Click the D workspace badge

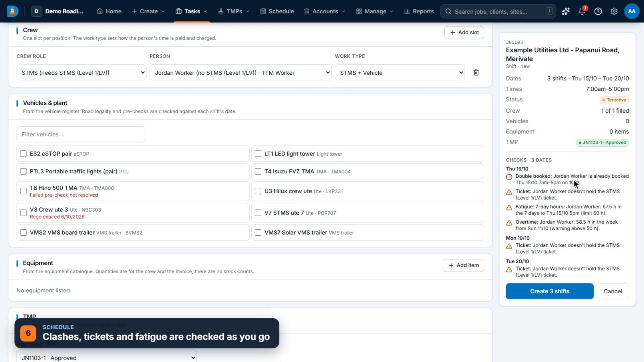pyautogui.click(x=36, y=11)
